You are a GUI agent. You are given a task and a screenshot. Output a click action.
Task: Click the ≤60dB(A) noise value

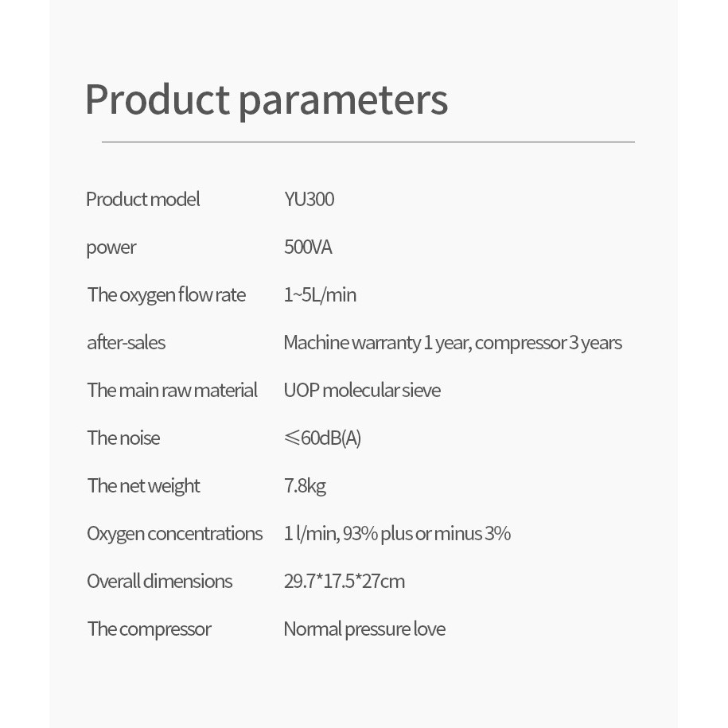(x=322, y=438)
